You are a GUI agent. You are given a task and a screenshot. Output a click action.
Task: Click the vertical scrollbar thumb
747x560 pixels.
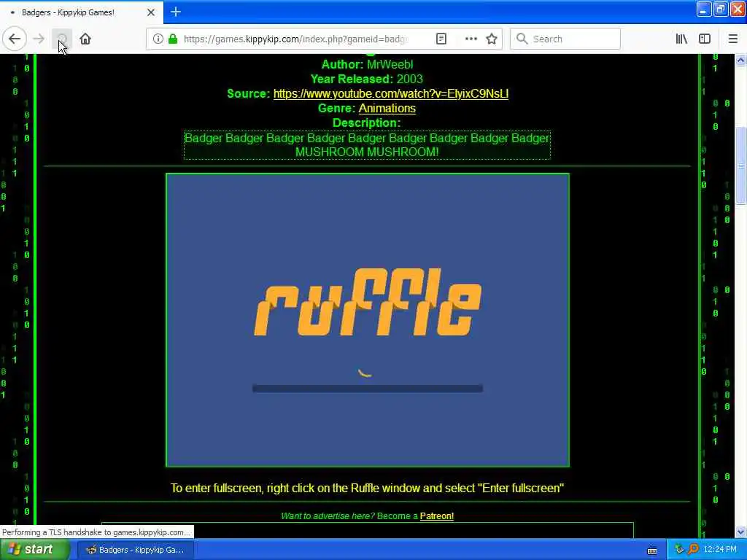[741, 166]
